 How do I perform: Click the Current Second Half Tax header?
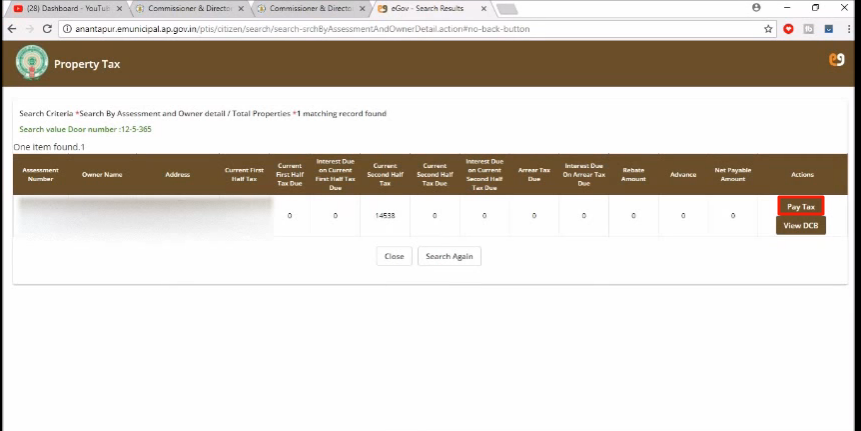coord(385,175)
